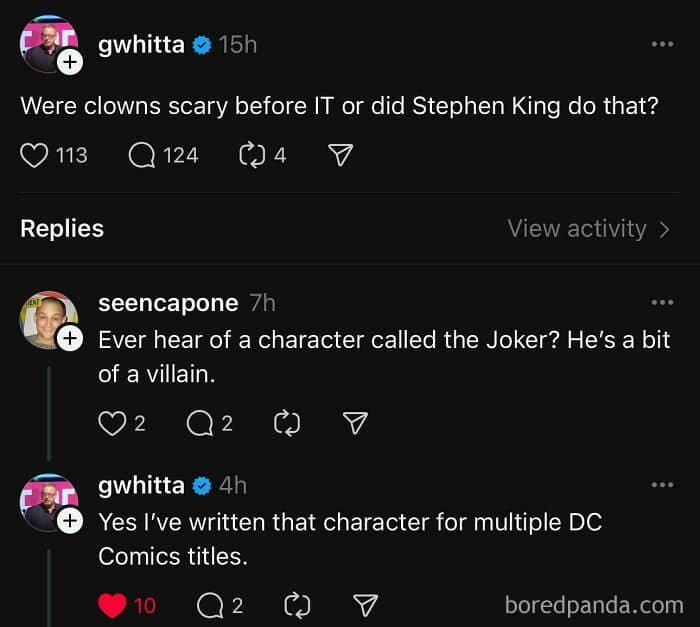The image size is (700, 627).
Task: Follow seencapone using avatar plus badge
Action: click(69, 339)
